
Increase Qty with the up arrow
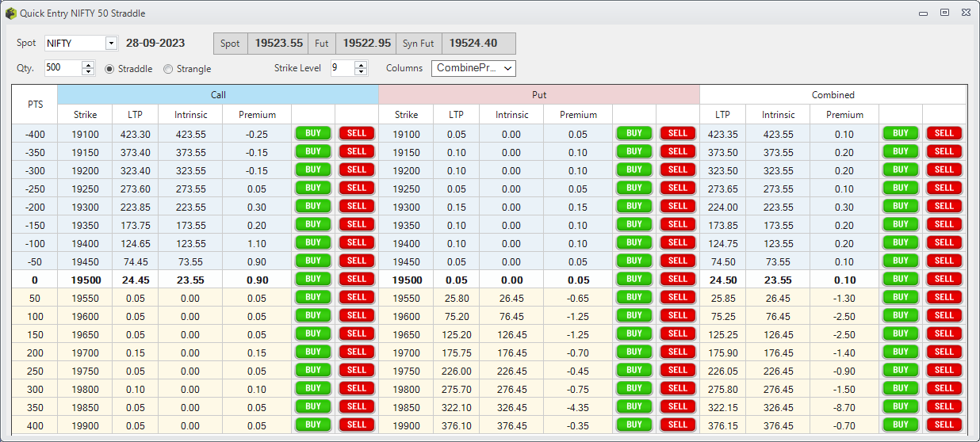(88, 65)
